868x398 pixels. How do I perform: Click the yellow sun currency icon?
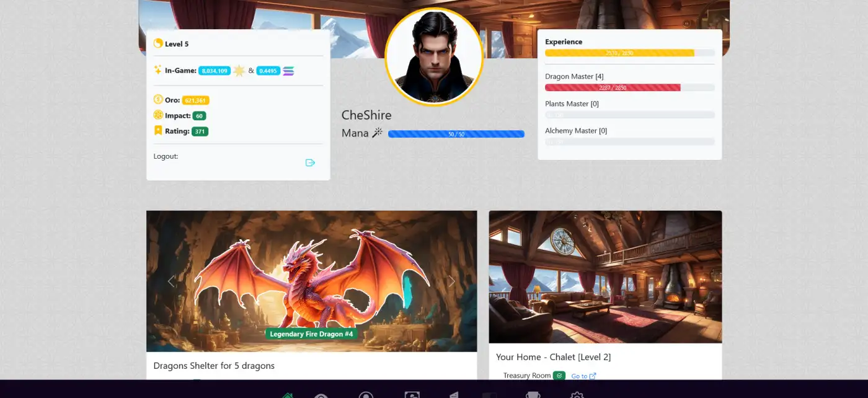click(239, 71)
